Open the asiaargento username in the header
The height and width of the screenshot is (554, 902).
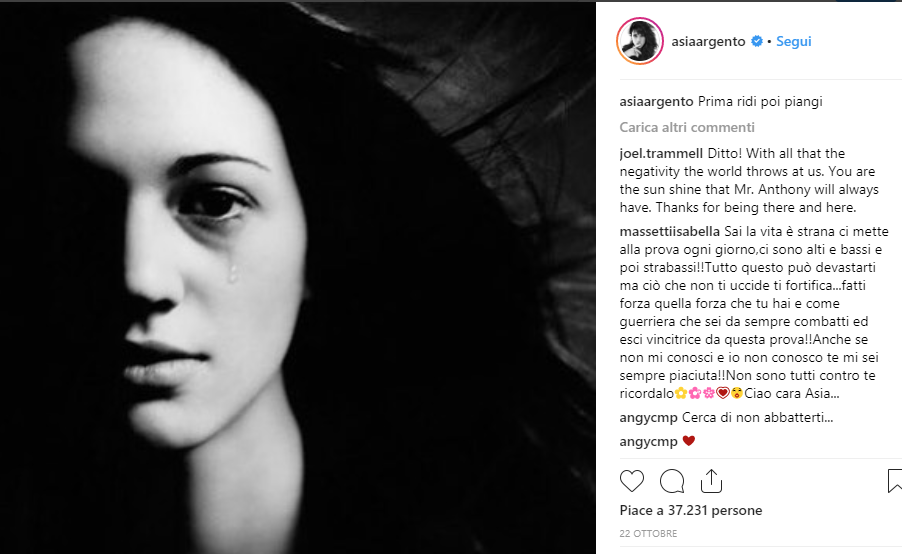[708, 41]
